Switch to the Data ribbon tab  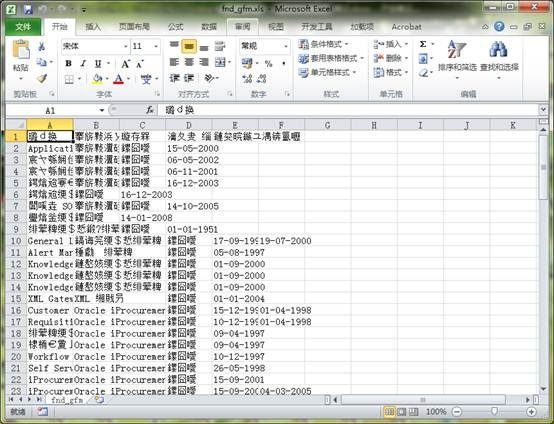click(x=209, y=27)
